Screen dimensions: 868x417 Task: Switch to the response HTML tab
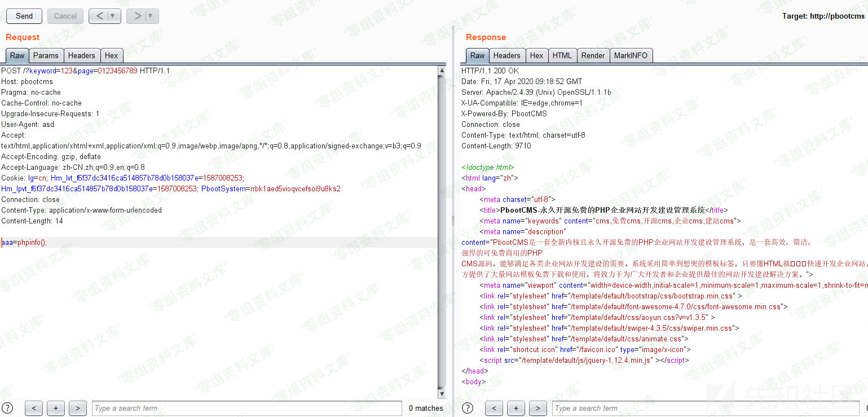tap(562, 55)
